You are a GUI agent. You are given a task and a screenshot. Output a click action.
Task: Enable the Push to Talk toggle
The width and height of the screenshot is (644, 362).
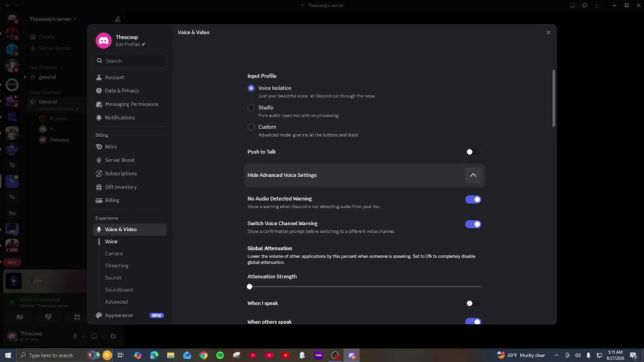click(x=473, y=152)
